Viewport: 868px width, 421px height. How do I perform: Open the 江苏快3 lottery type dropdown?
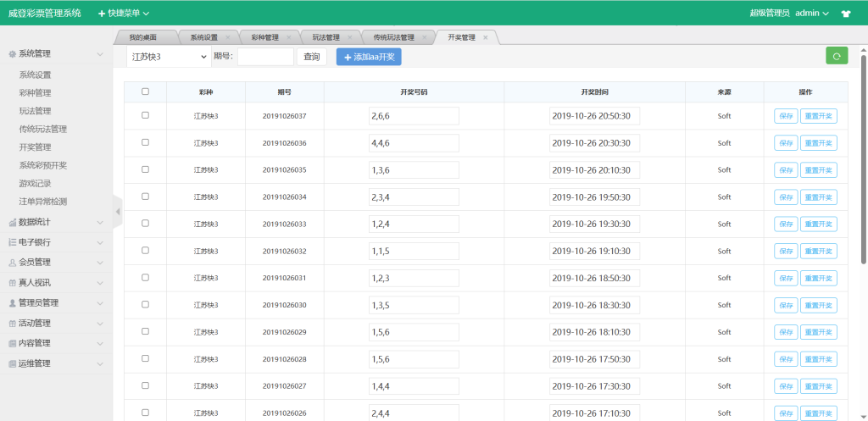point(168,57)
